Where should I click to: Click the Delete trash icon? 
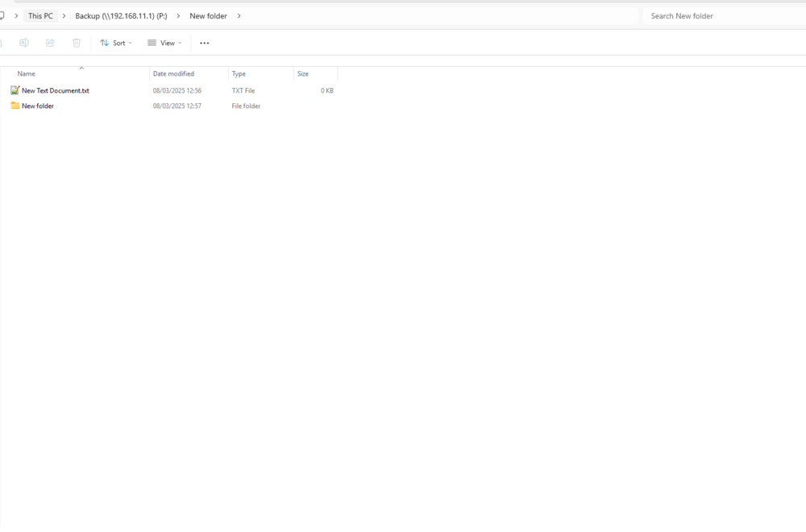click(x=77, y=43)
